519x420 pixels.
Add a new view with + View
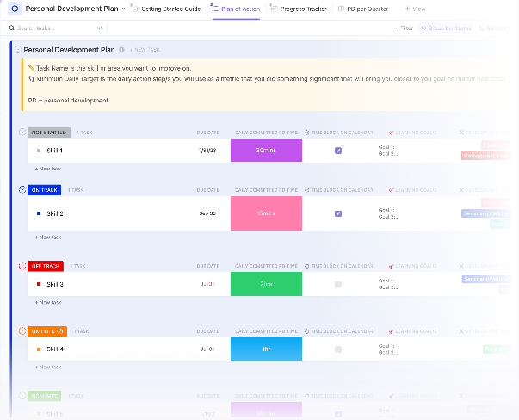pos(415,9)
